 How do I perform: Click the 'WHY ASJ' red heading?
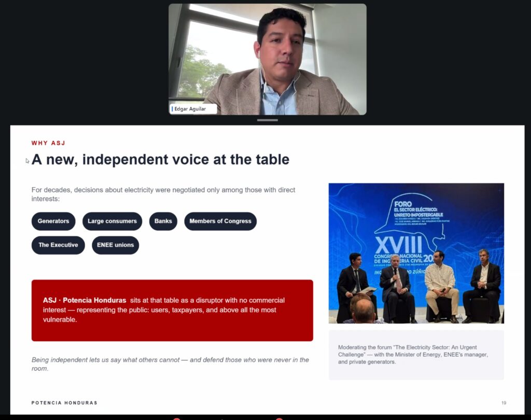tap(48, 143)
